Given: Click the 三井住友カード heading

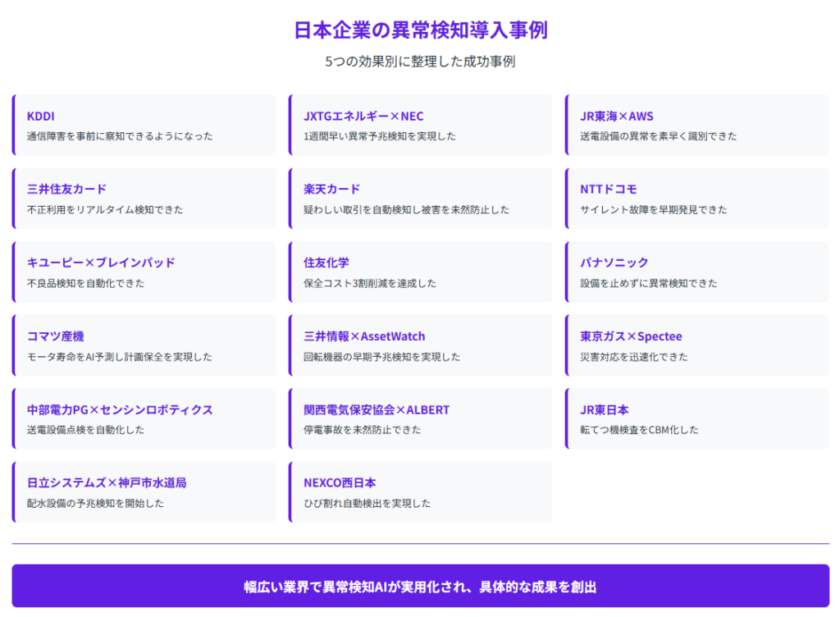Looking at the screenshot, I should (67, 190).
